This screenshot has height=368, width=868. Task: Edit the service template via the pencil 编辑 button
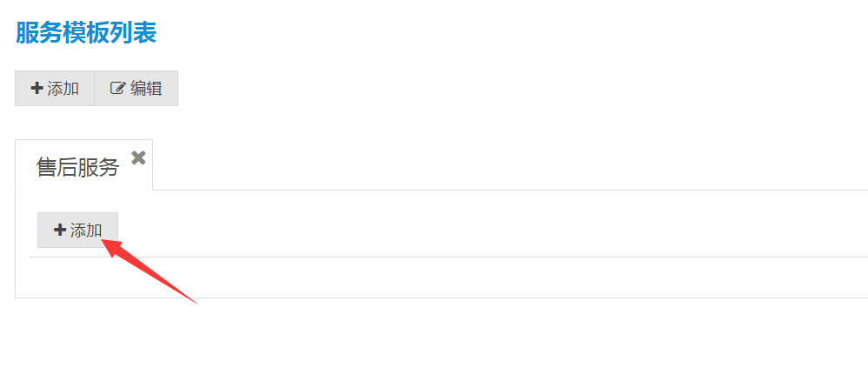pyautogui.click(x=137, y=88)
